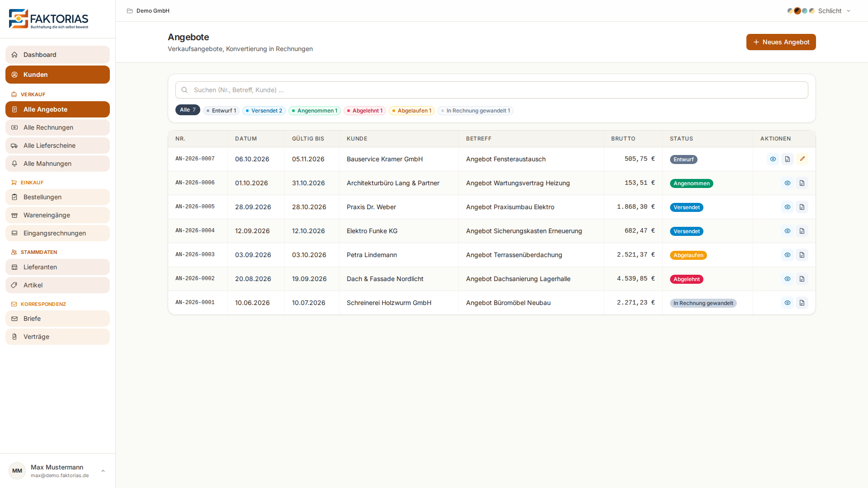
Task: View offer AN-2026-0001 via eye icon
Action: [788, 303]
